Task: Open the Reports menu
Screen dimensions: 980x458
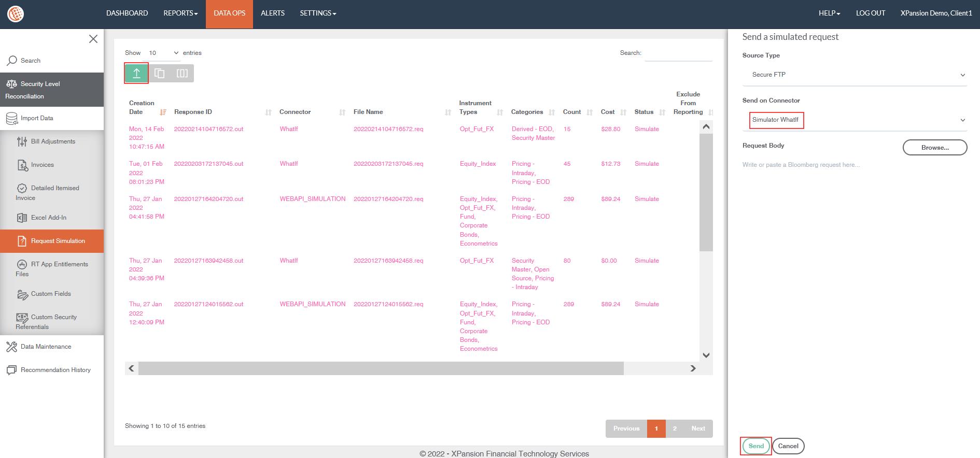Action: point(180,13)
